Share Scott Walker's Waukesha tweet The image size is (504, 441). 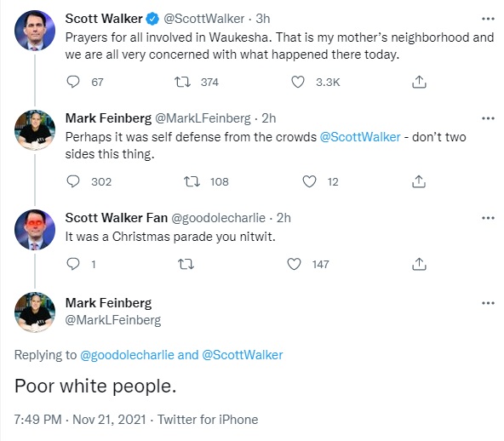point(419,82)
